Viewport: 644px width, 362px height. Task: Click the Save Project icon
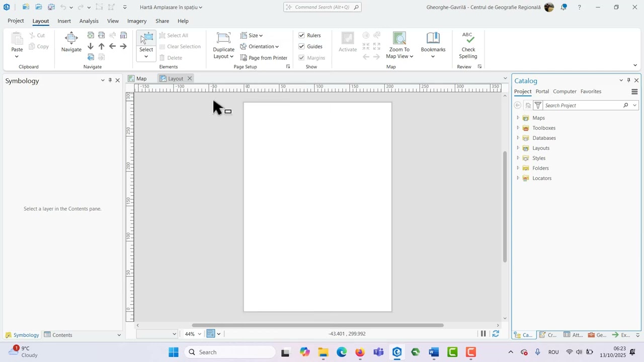pos(51,7)
